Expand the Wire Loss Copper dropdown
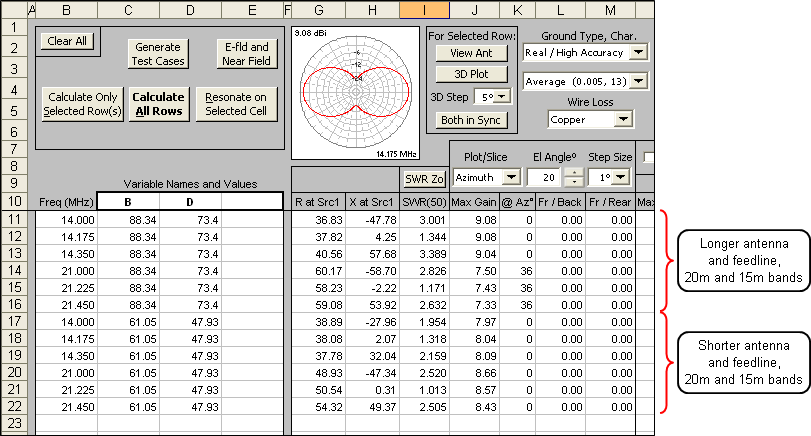 click(624, 119)
